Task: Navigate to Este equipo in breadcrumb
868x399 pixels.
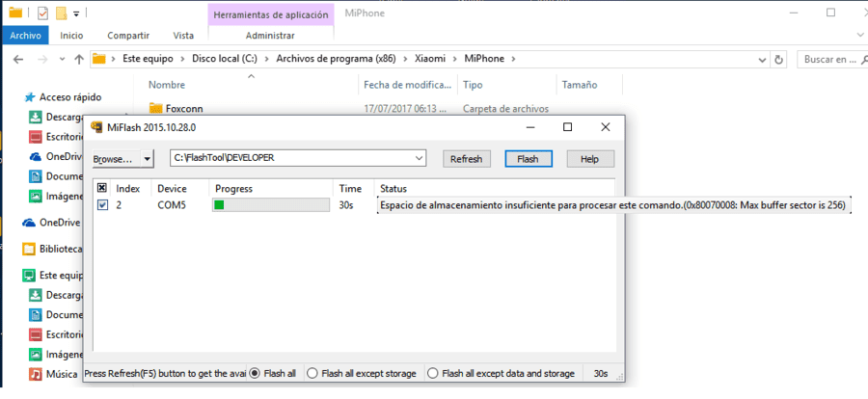Action: [x=148, y=59]
